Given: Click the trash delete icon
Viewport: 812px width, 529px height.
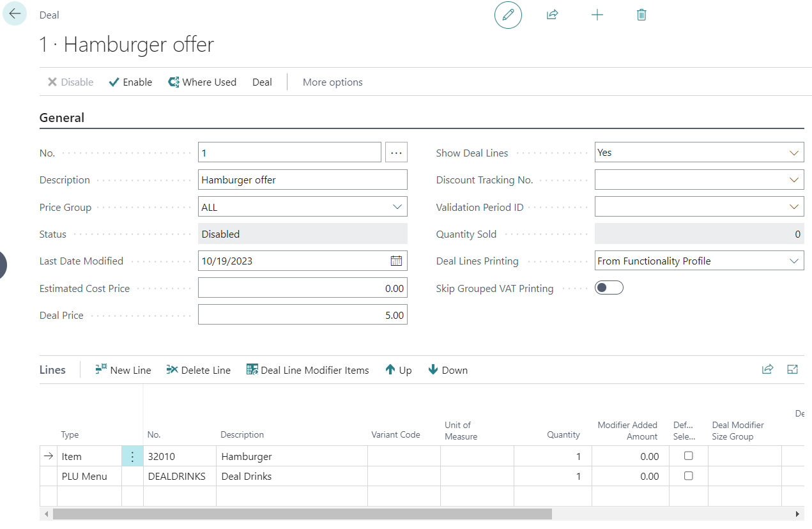Looking at the screenshot, I should pos(641,15).
